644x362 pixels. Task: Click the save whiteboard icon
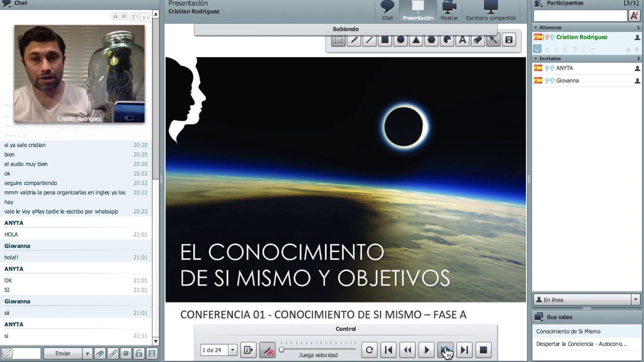pyautogui.click(x=509, y=40)
